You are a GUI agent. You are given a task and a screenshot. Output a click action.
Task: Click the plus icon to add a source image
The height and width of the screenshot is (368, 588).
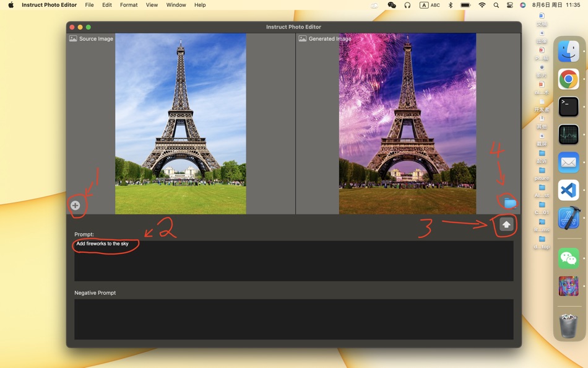click(x=76, y=206)
